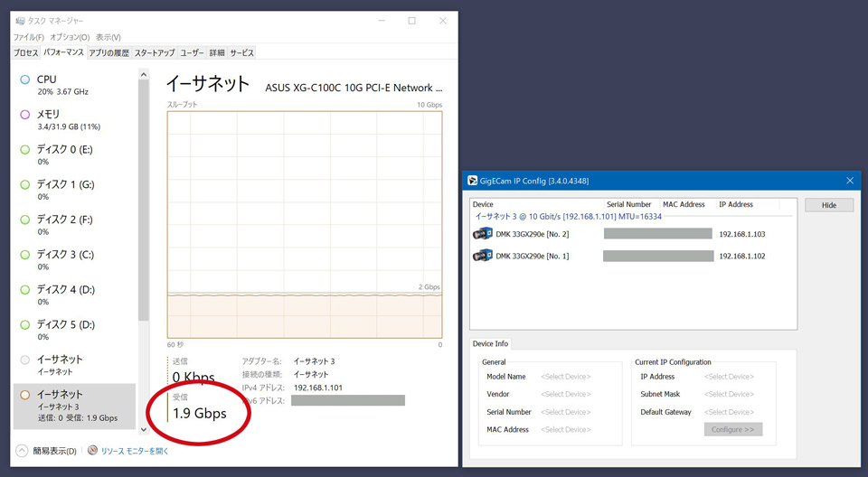The height and width of the screenshot is (477, 868).
Task: Open リソース モニターを開く link
Action: [135, 451]
